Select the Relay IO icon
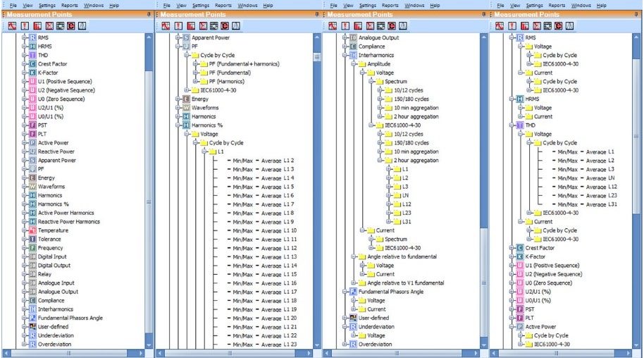The height and width of the screenshot is (358, 644). point(32,274)
